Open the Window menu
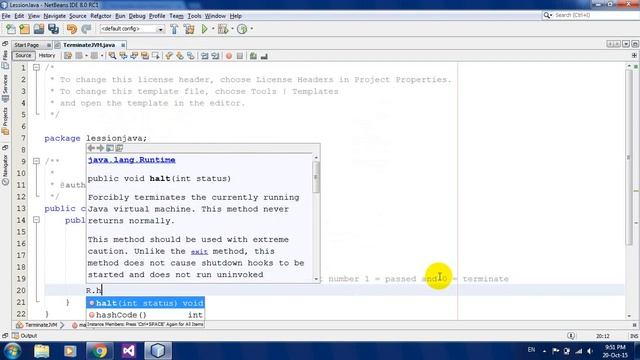The image size is (640, 360). [x=215, y=16]
